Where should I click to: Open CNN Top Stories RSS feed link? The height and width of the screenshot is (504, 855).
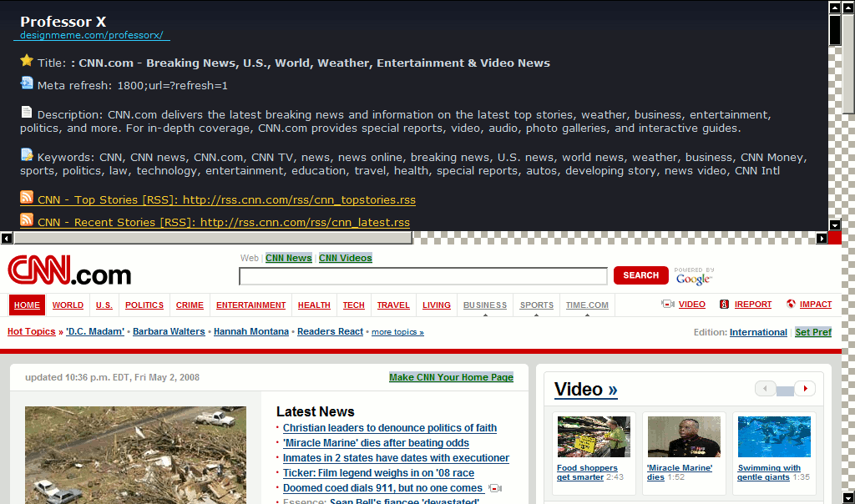(x=227, y=200)
